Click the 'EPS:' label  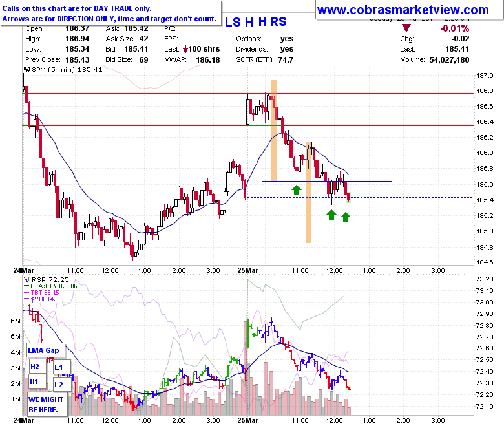tap(171, 39)
